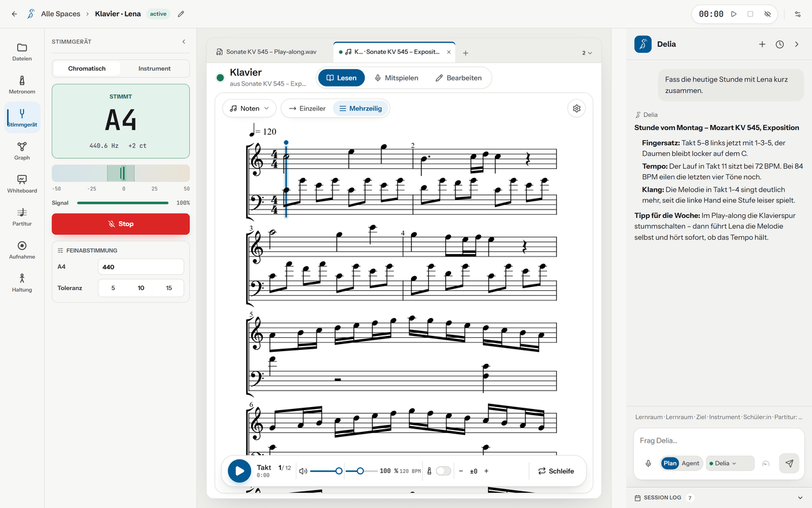Screen dimensions: 812x508
Task: Stop the tuner with red Stop button
Action: [121, 224]
